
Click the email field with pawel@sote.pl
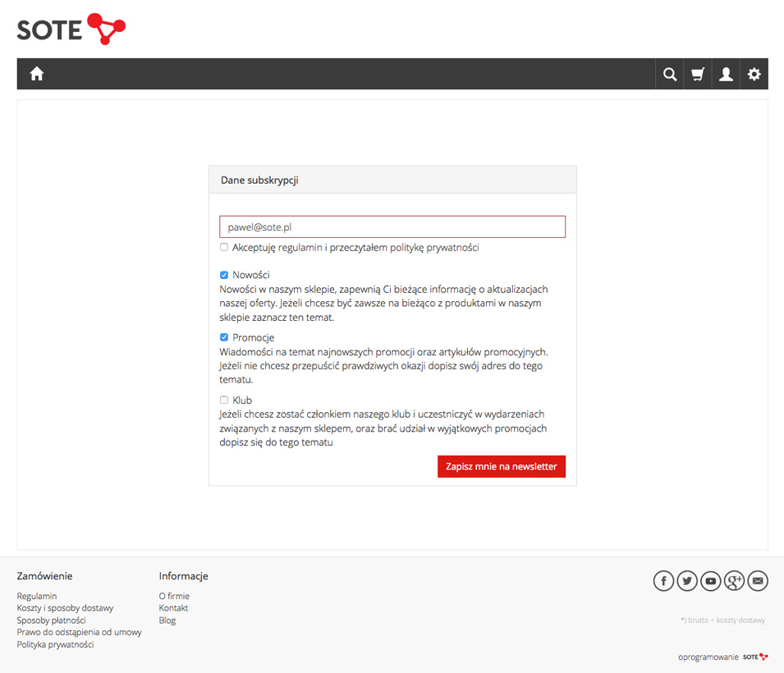[392, 227]
